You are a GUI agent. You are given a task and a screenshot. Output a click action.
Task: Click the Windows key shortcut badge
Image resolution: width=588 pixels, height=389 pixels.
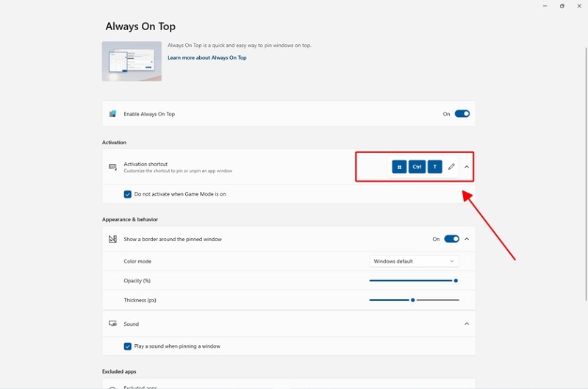point(399,167)
